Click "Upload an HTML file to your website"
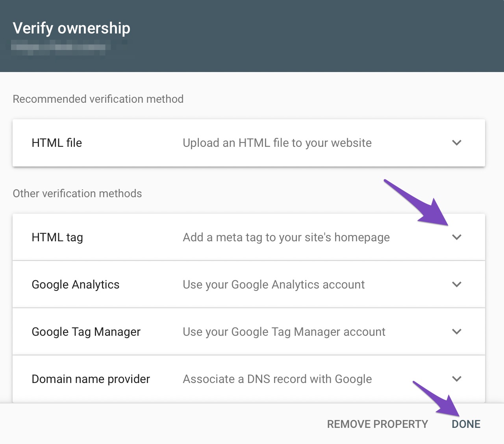The image size is (504, 444). pos(277,143)
